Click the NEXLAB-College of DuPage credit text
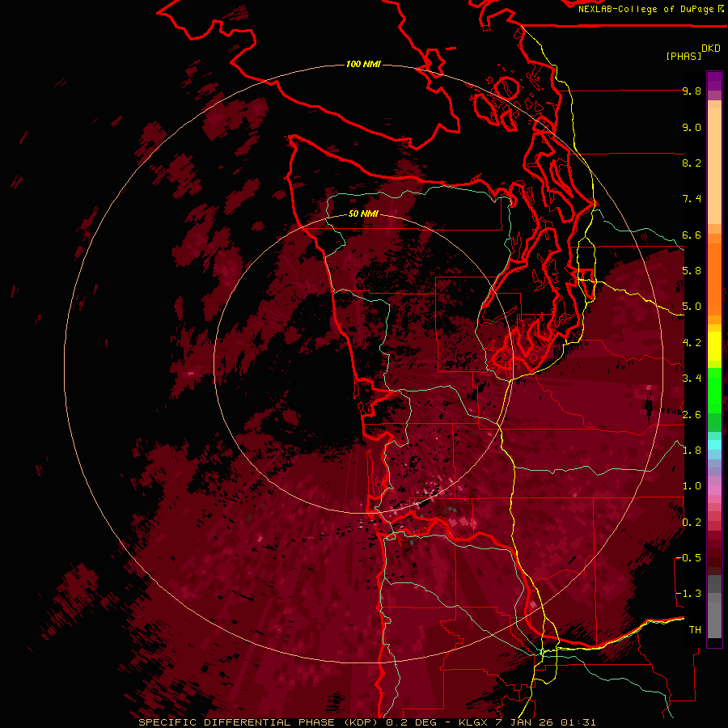Screen dimensions: 728x728 pyautogui.click(x=646, y=9)
